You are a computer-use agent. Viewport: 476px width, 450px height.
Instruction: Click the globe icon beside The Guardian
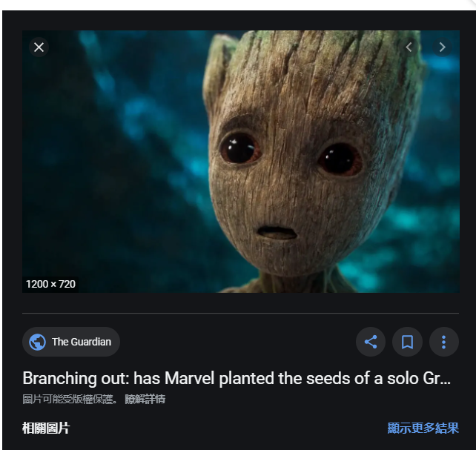(37, 342)
